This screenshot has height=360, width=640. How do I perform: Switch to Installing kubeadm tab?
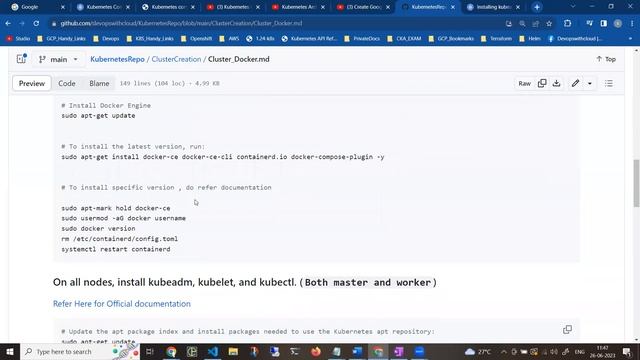tap(494, 7)
